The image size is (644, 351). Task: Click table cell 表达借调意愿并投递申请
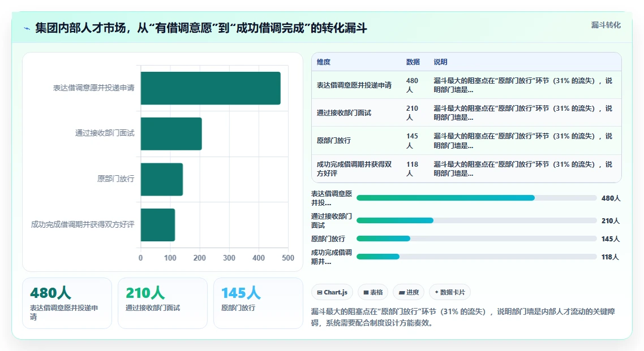pyautogui.click(x=354, y=85)
